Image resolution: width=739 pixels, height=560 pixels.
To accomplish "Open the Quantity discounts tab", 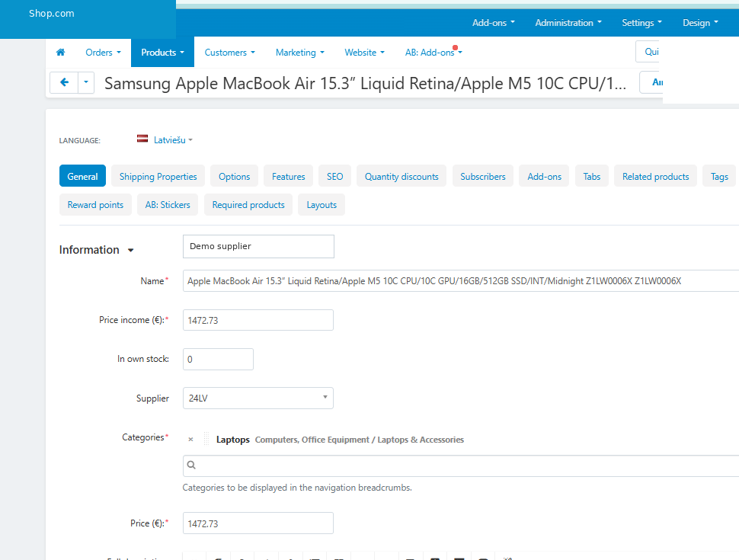I will [x=401, y=176].
